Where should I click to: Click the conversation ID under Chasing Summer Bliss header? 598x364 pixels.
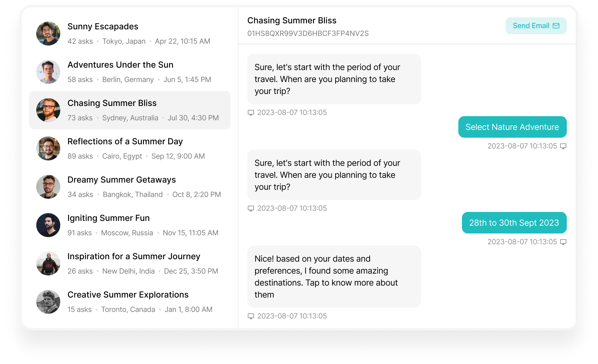click(308, 34)
